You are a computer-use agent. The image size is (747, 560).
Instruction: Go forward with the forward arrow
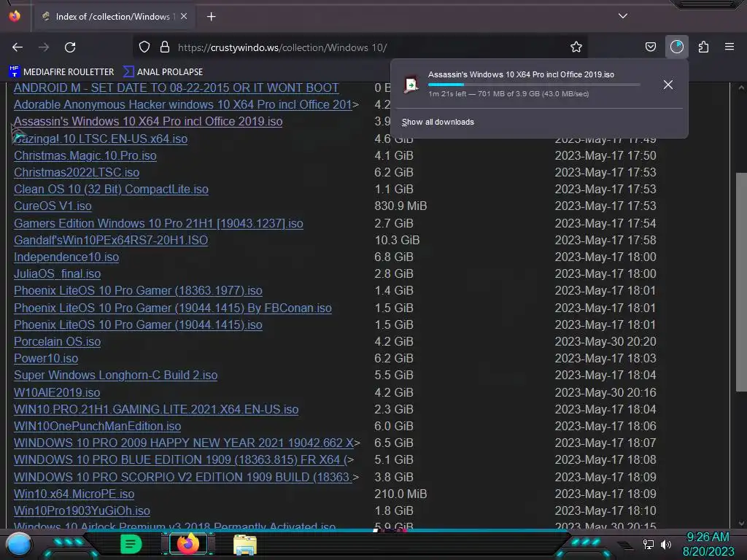(44, 47)
